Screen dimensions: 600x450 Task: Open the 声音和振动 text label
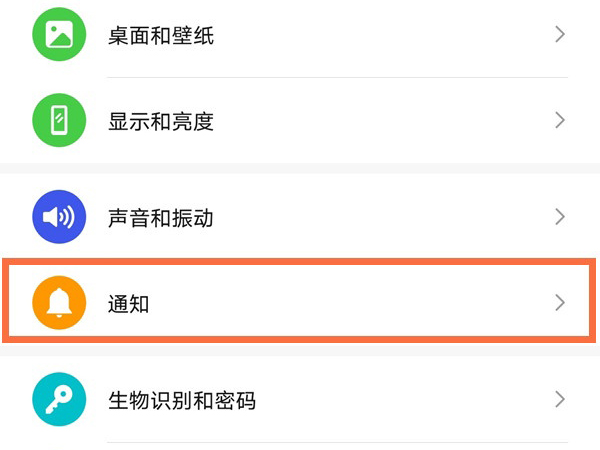click(x=160, y=218)
